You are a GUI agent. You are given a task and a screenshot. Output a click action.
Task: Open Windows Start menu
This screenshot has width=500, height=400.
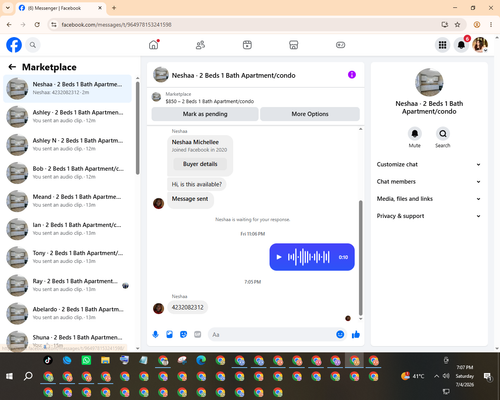pos(9,376)
